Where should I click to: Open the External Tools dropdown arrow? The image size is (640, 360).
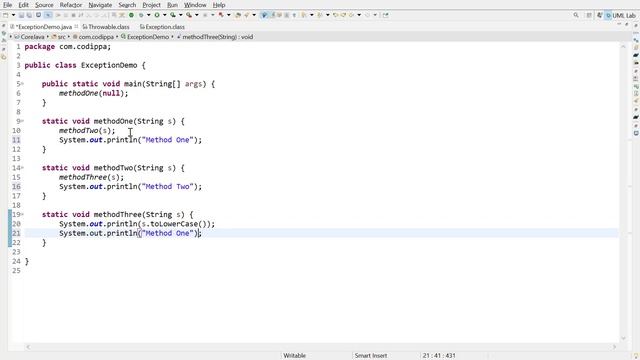[x=197, y=15]
